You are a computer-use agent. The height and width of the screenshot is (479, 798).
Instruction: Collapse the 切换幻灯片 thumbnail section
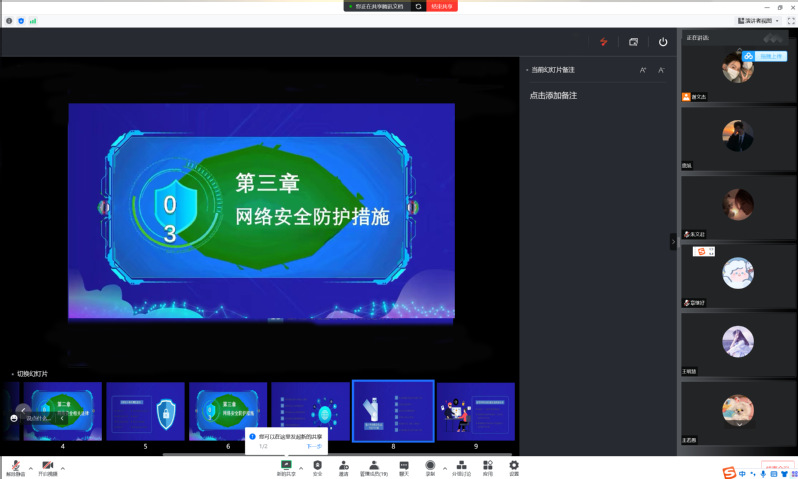12,373
